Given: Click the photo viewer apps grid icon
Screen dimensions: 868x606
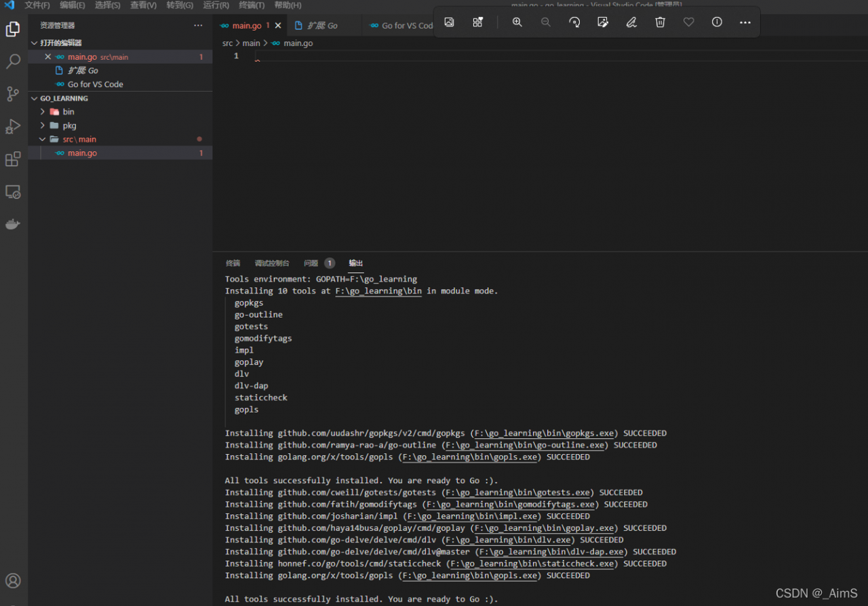Looking at the screenshot, I should pos(478,22).
